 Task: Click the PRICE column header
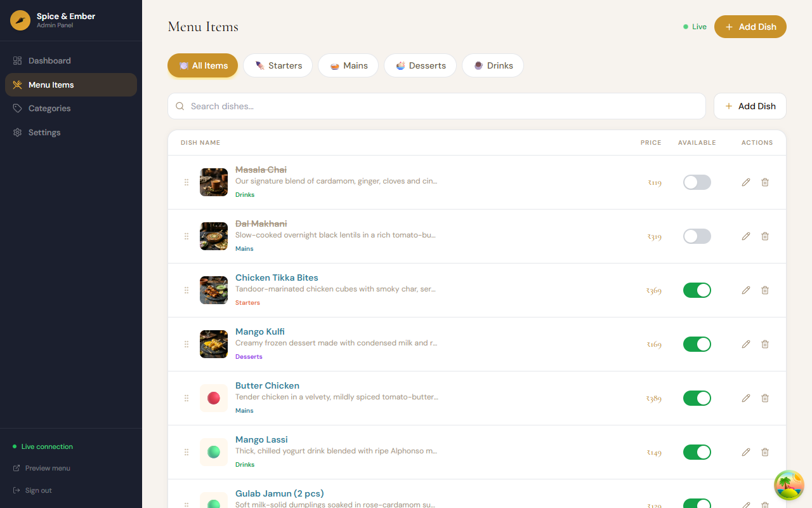point(651,143)
